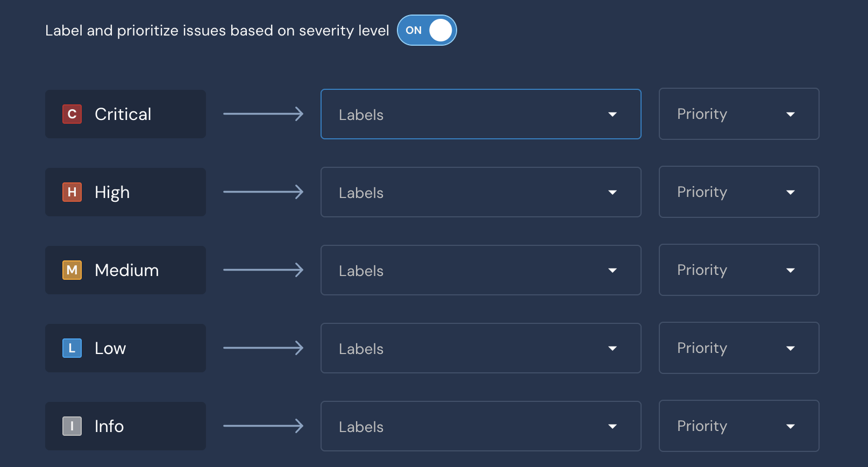
Task: Open the Labels dropdown for Info
Action: point(480,426)
